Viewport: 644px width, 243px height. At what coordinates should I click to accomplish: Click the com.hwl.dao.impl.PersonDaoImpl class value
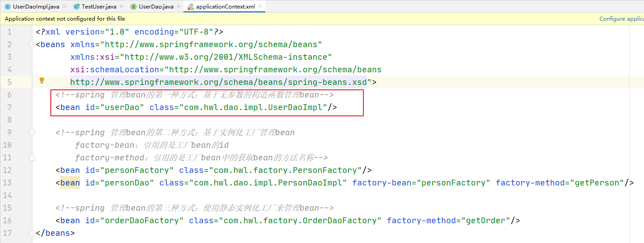pos(268,183)
